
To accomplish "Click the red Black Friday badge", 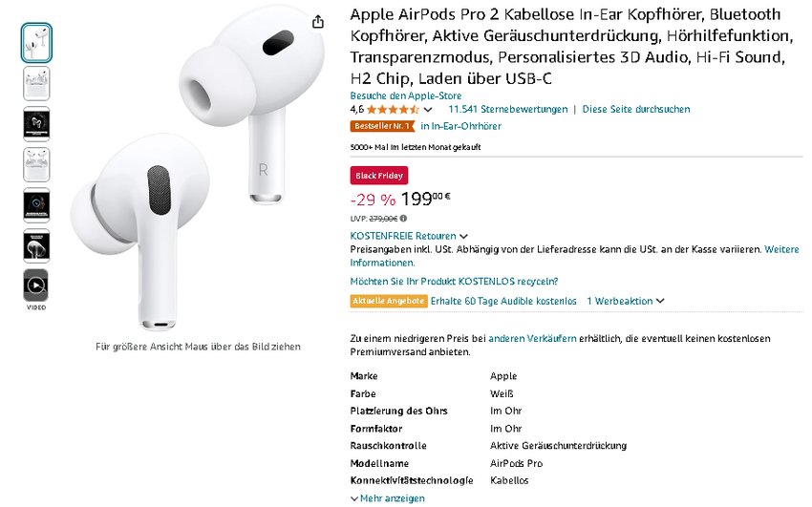I will click(x=379, y=176).
